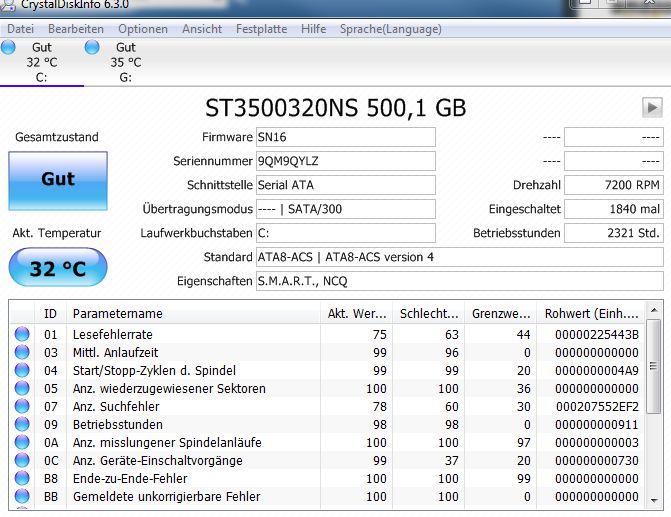The image size is (671, 517).
Task: Click raw value 0000000004A9
Action: pos(597,370)
